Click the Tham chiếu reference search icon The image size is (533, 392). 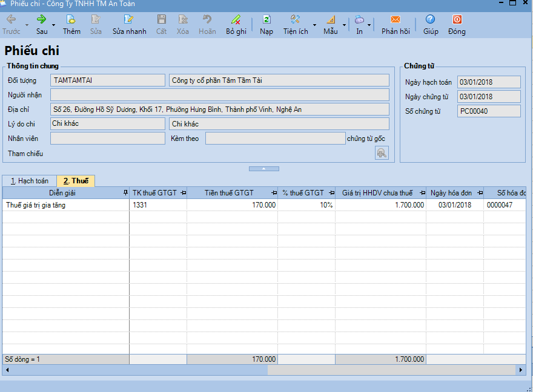[x=382, y=153]
